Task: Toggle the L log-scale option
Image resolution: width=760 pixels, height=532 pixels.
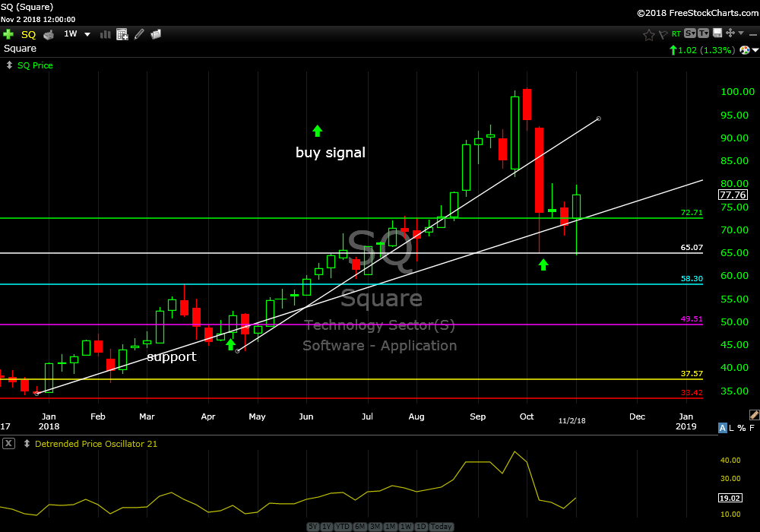Action: (733, 429)
